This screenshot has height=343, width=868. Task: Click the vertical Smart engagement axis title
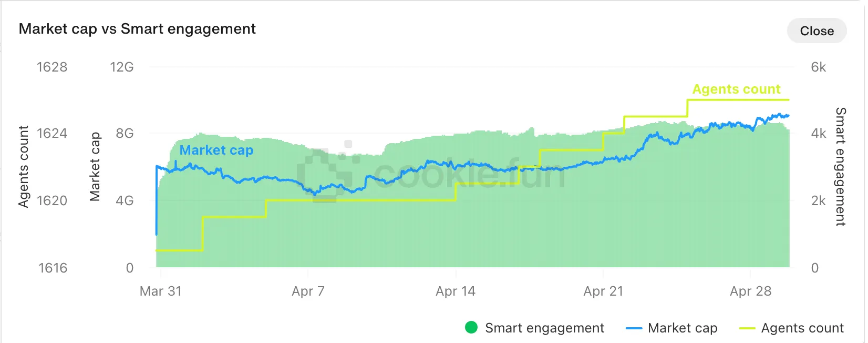click(x=841, y=167)
